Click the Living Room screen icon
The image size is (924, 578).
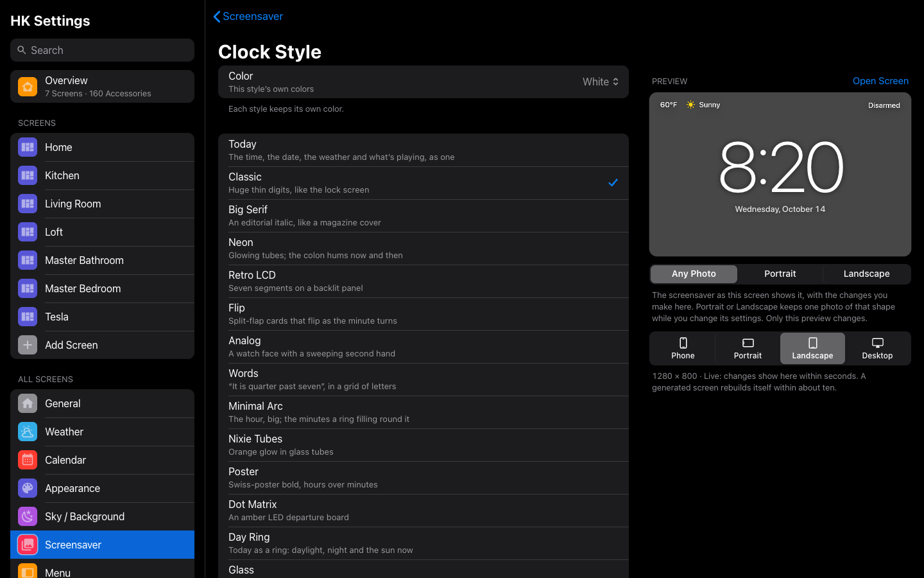coord(28,204)
